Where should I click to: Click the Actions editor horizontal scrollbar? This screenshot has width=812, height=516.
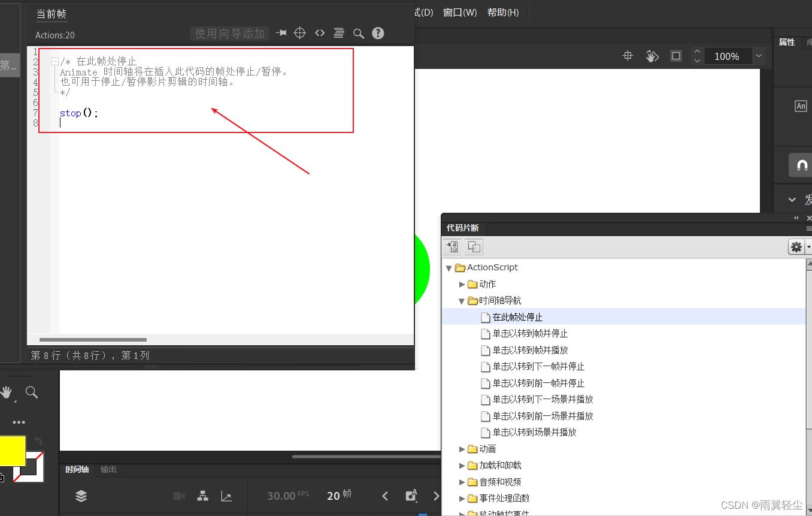(93, 340)
